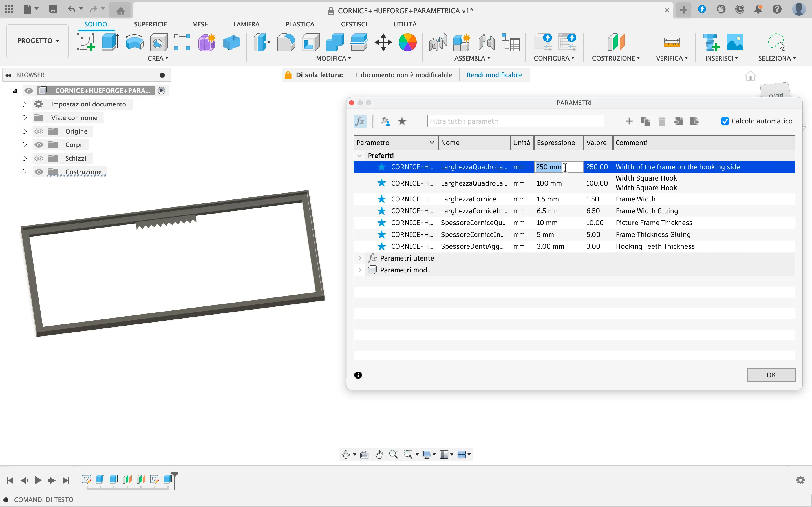812x507 pixels.
Task: Click Rendi modificabile link
Action: [494, 75]
